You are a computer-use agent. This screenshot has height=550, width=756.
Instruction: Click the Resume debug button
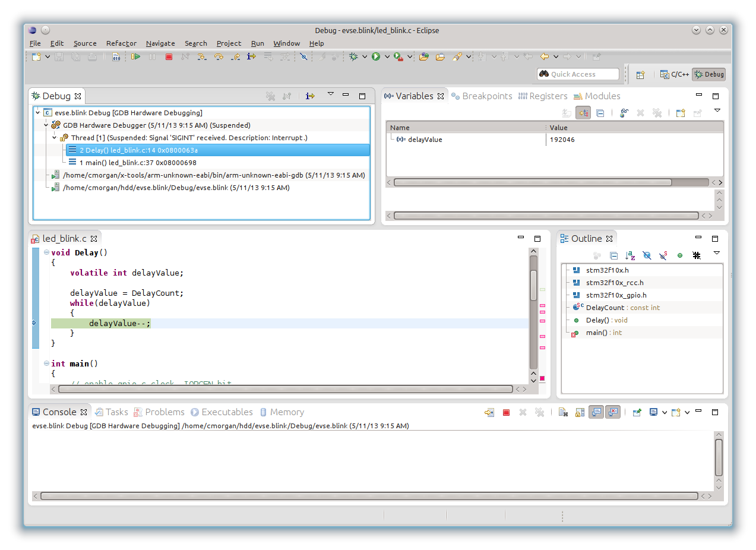point(136,56)
